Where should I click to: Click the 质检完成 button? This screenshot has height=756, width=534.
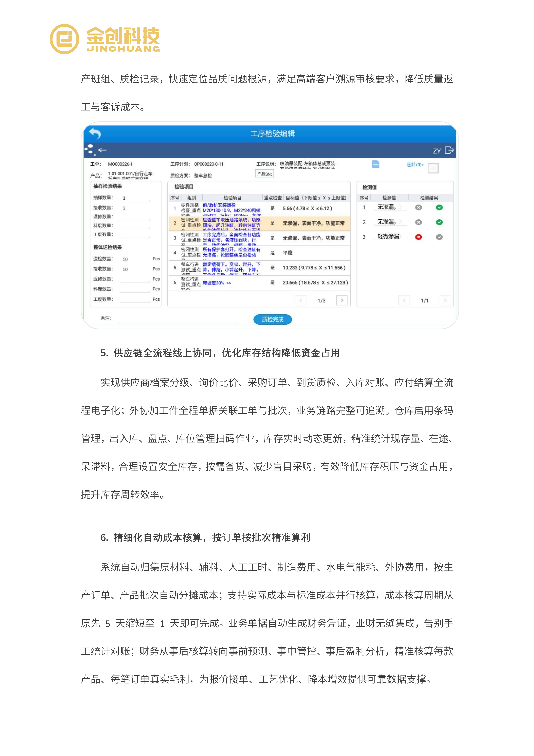point(272,319)
